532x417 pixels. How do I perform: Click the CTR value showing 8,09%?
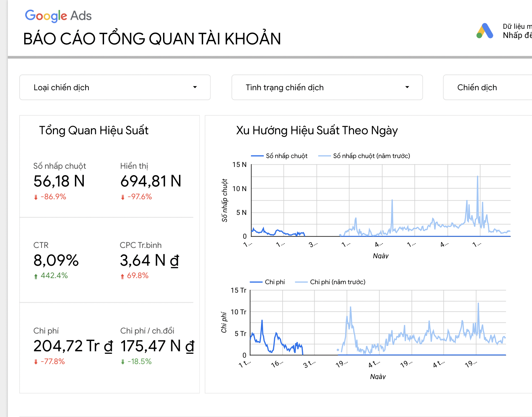click(55, 260)
